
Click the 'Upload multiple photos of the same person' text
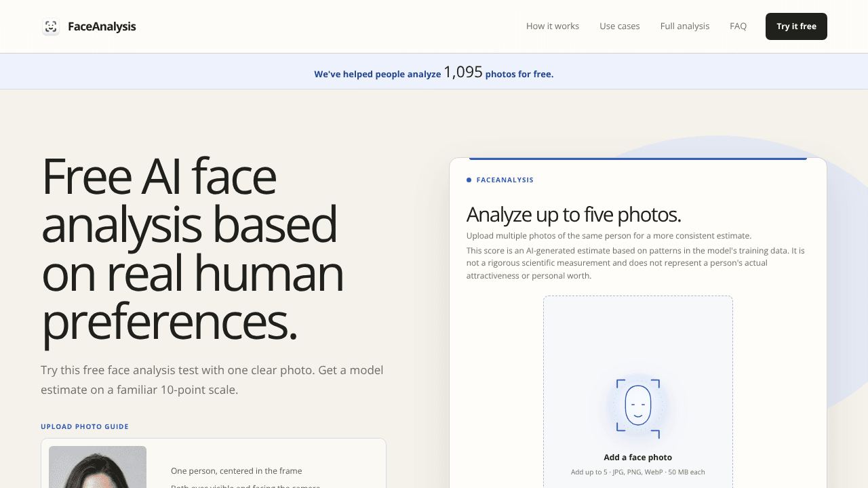click(609, 236)
